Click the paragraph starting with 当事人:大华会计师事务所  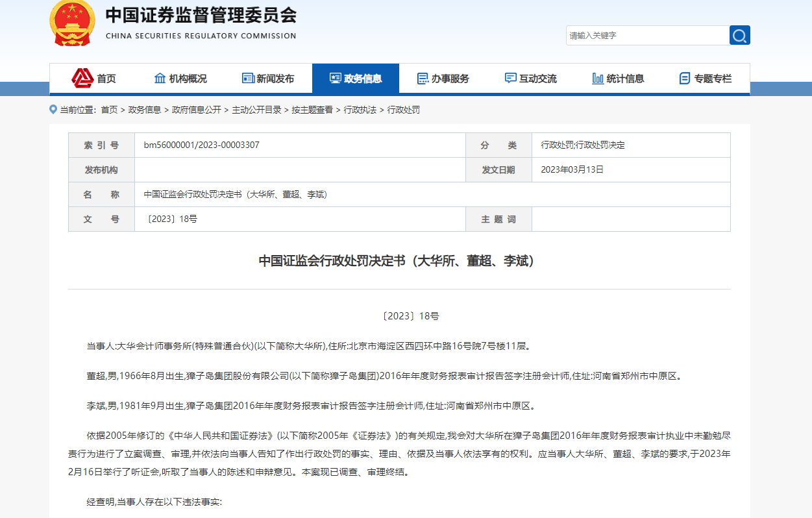tap(310, 345)
